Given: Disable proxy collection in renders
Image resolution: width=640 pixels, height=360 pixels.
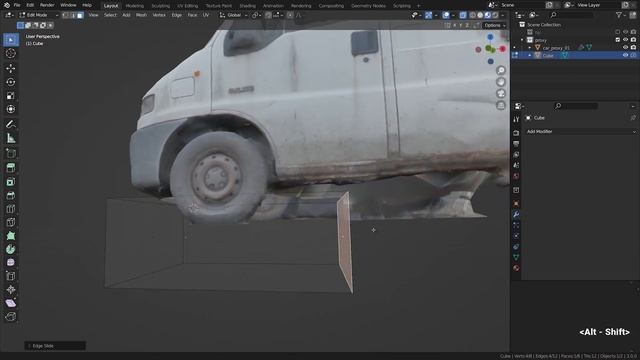Looking at the screenshot, I should 633,40.
